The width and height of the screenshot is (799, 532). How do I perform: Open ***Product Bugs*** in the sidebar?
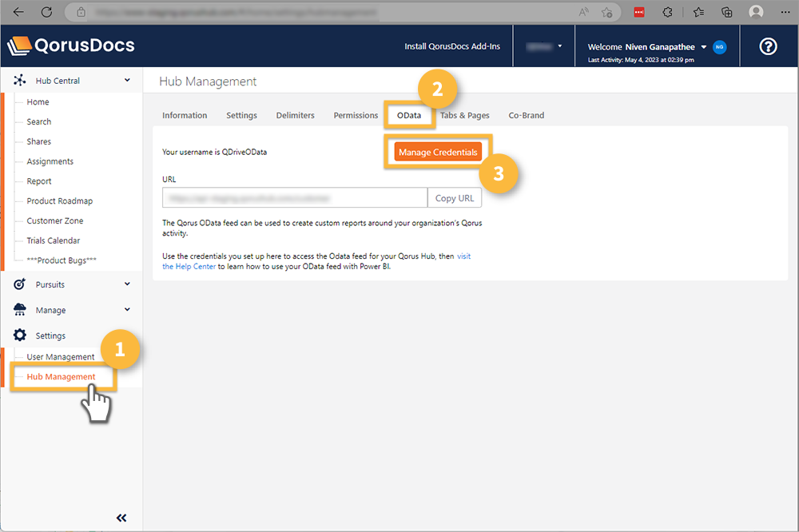62,260
